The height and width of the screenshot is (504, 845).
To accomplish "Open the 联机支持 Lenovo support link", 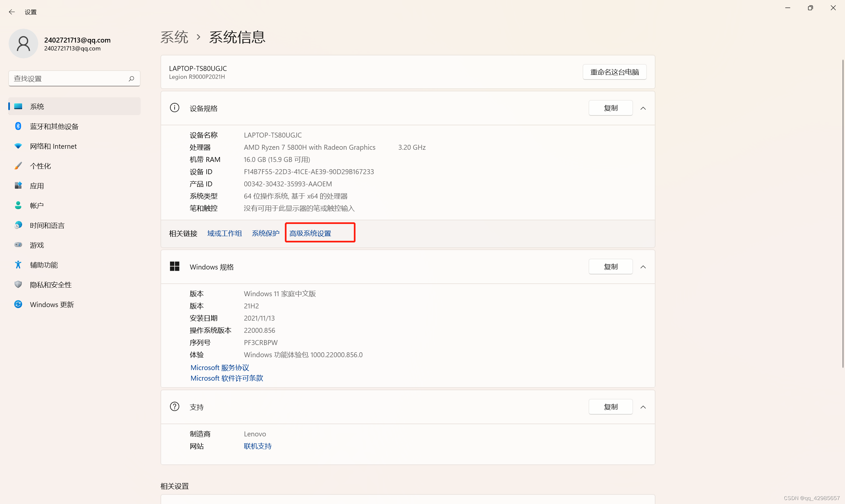I will 257,446.
